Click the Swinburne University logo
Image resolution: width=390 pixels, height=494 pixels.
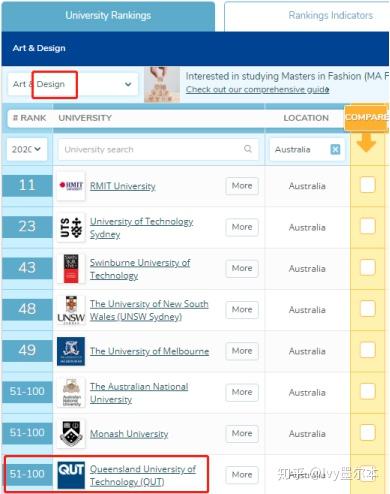[71, 269]
